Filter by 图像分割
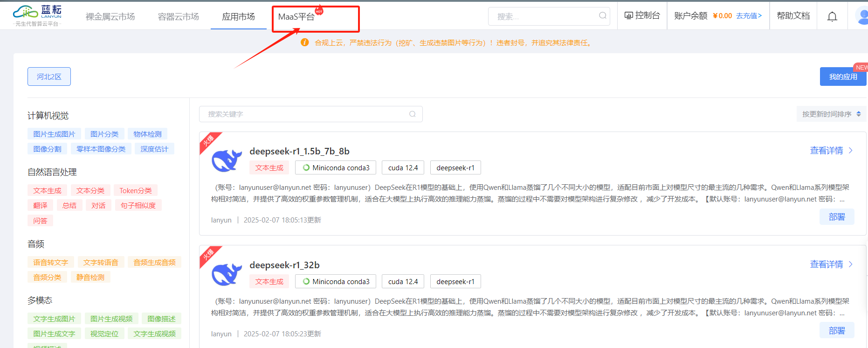Screen dimensions: 868x348 click(x=47, y=149)
